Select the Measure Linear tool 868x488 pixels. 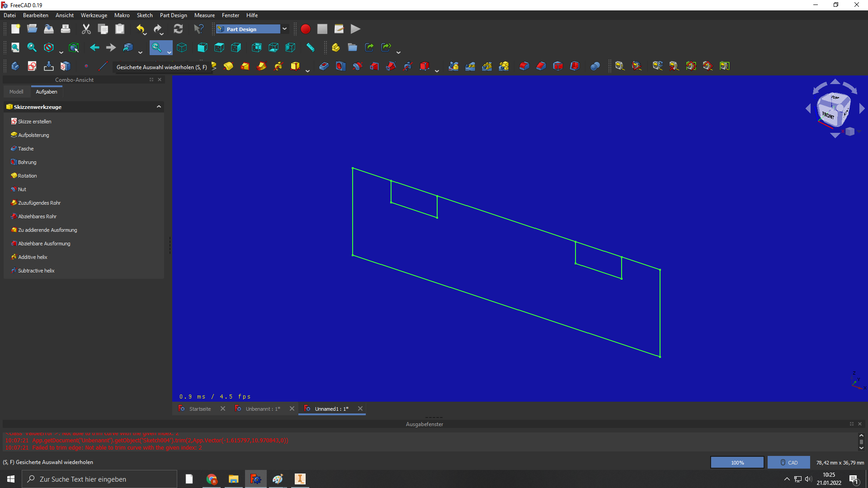coord(620,66)
